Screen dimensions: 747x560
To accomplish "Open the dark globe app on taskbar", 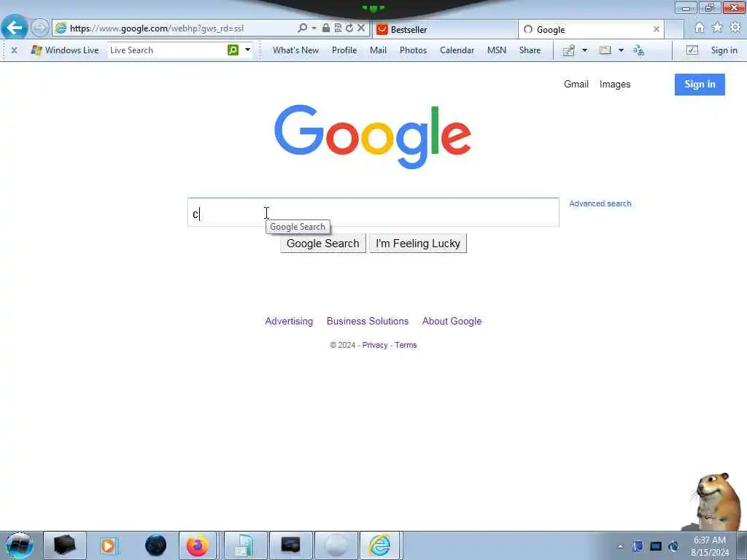I will pos(155,545).
